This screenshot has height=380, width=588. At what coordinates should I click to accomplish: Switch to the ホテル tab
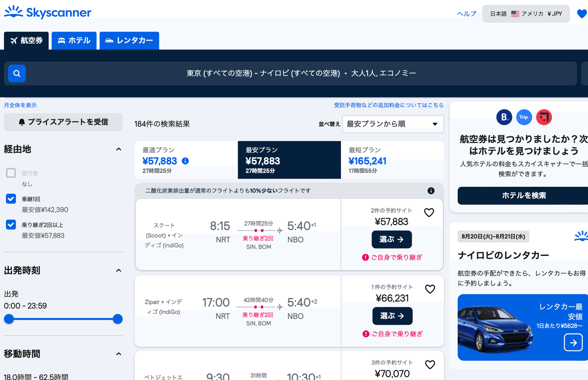click(74, 41)
